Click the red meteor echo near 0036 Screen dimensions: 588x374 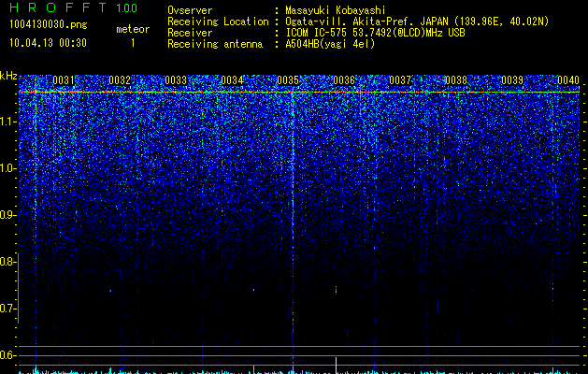pos(336,290)
